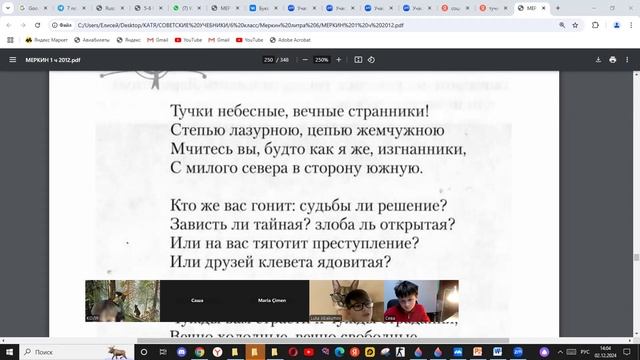The width and height of the screenshot is (640, 360).
Task: Open the taskbar clock showing 14:04
Action: [x=606, y=352]
